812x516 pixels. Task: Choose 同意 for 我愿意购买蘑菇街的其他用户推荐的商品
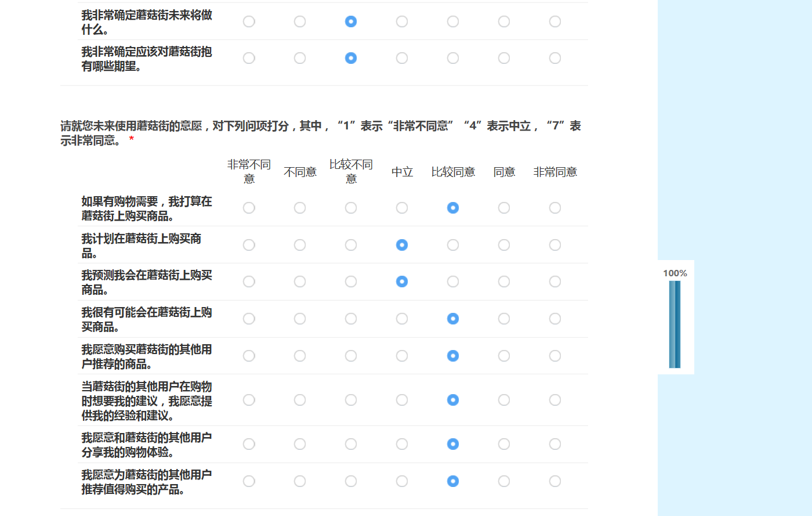(x=504, y=356)
